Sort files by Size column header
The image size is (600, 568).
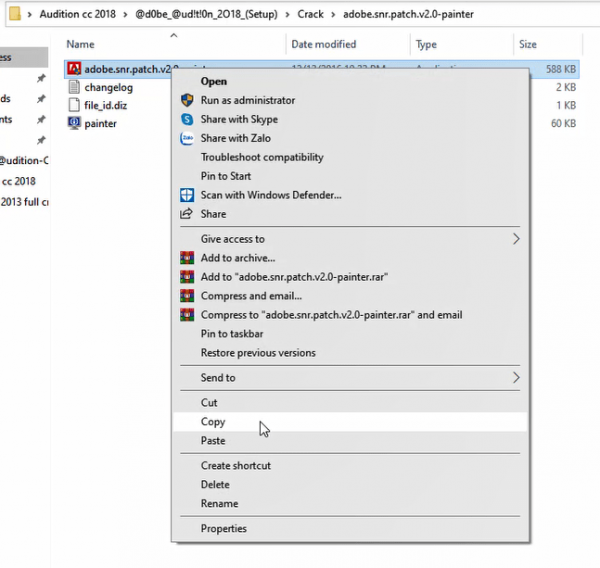point(528,45)
